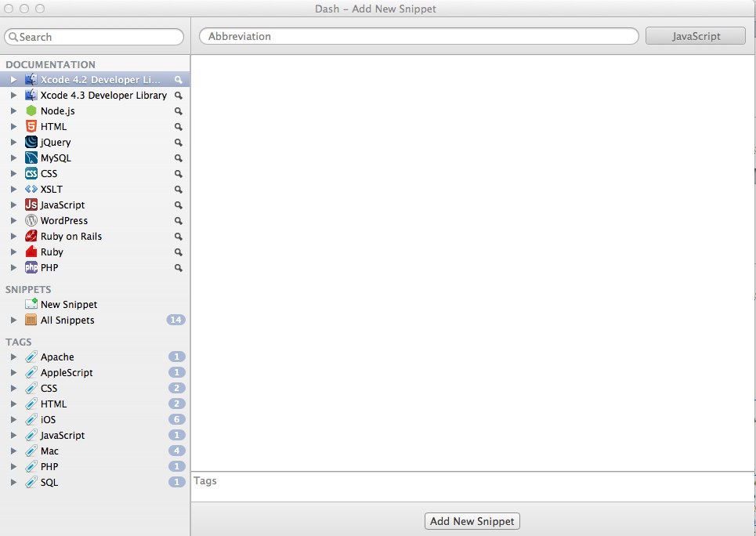Screen dimensions: 756x536
Task: Expand the PHP tag under Tags
Action: tap(13, 466)
